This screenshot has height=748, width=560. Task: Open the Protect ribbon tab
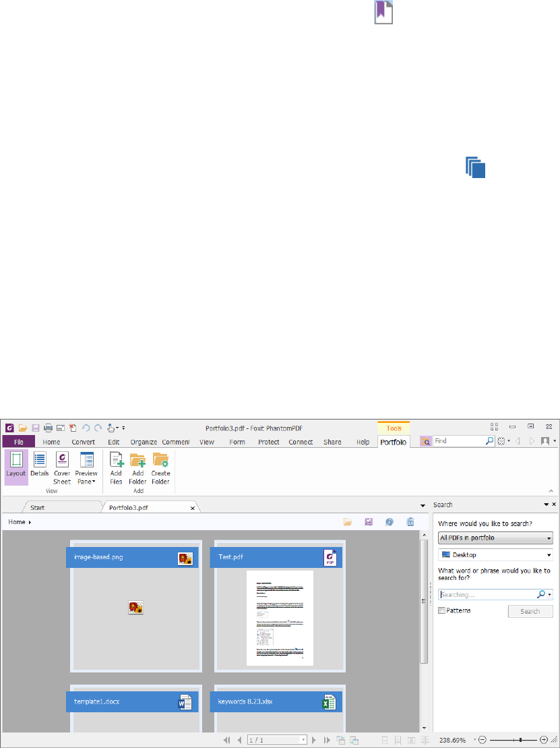pyautogui.click(x=269, y=442)
